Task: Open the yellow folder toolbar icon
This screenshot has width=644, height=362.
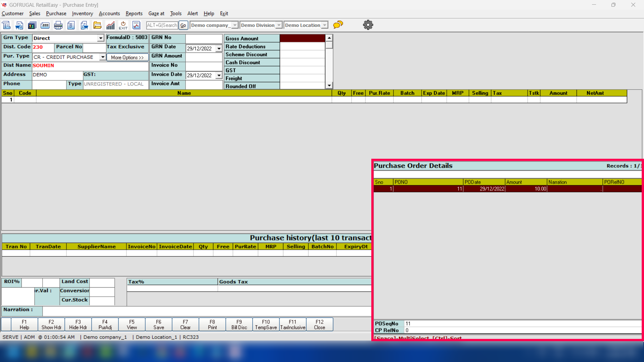Action: (97, 25)
